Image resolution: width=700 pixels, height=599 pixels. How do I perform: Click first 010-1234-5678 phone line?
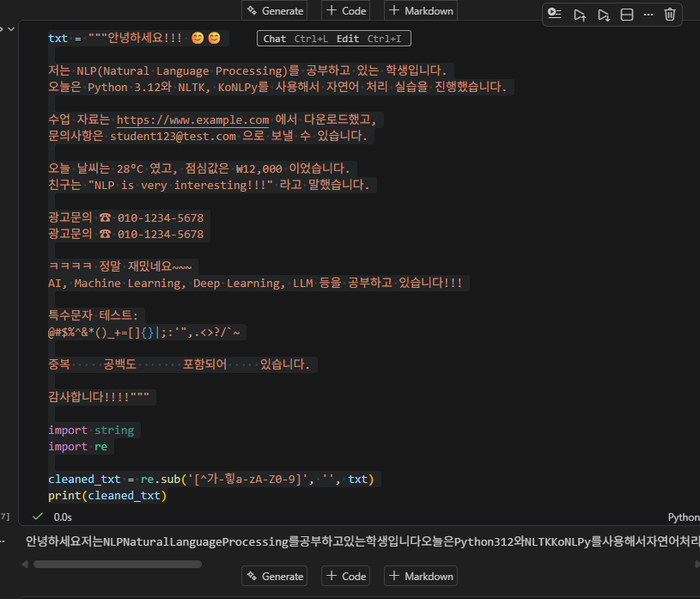[x=126, y=217]
